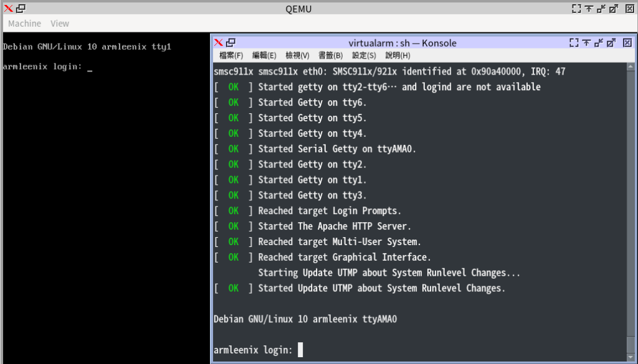Image resolution: width=638 pixels, height=364 pixels.
Task: Open the QEMU View menu
Action: tap(60, 24)
